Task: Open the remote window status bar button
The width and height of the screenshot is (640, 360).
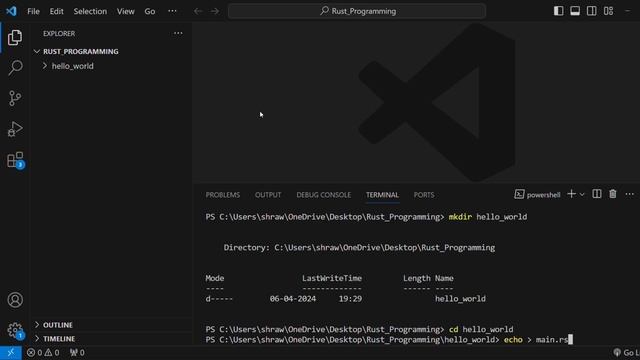Action: click(11, 353)
